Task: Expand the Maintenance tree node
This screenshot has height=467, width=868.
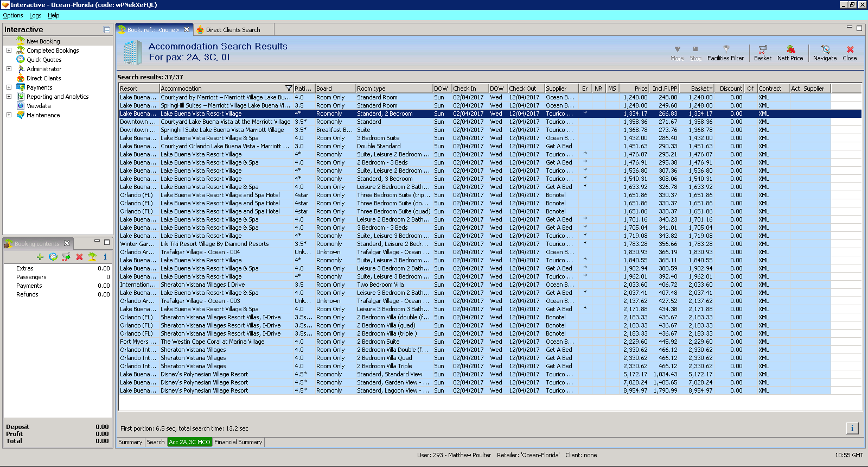Action: coord(9,115)
